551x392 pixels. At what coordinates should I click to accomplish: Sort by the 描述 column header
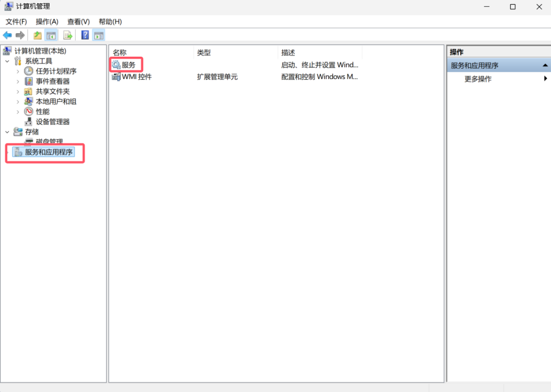(320, 53)
